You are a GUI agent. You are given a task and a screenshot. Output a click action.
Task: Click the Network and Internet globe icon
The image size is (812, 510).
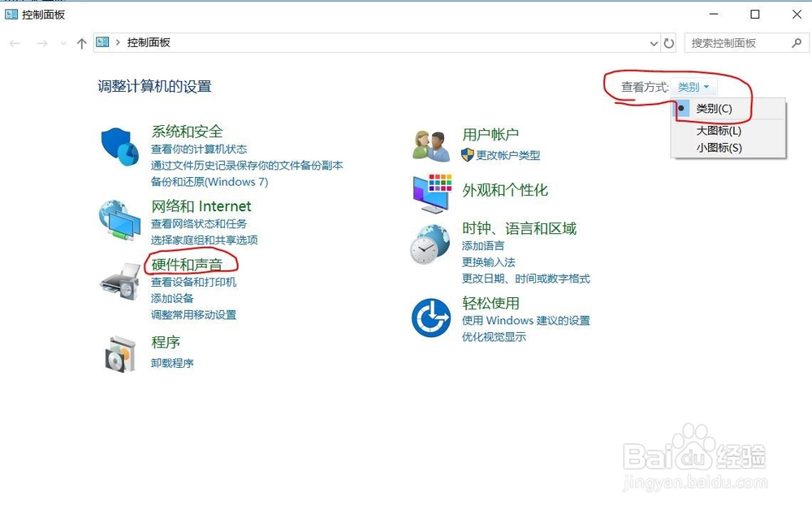[x=119, y=220]
